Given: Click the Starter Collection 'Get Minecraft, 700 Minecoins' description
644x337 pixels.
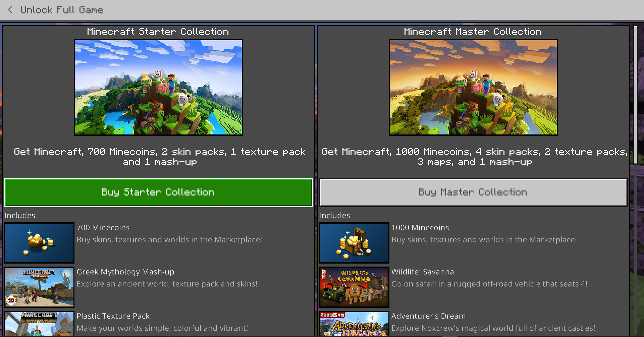Looking at the screenshot, I should click(x=160, y=157).
